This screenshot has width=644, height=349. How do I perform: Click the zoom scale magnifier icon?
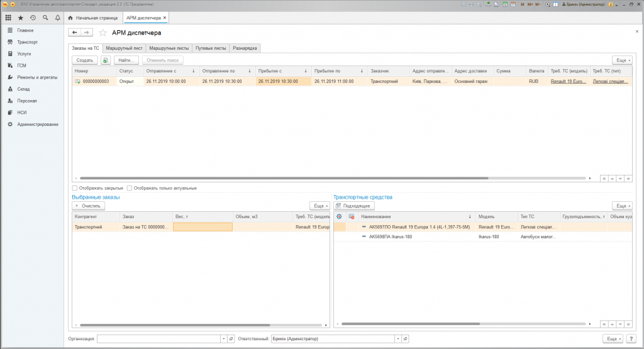pyautogui.click(x=548, y=4)
